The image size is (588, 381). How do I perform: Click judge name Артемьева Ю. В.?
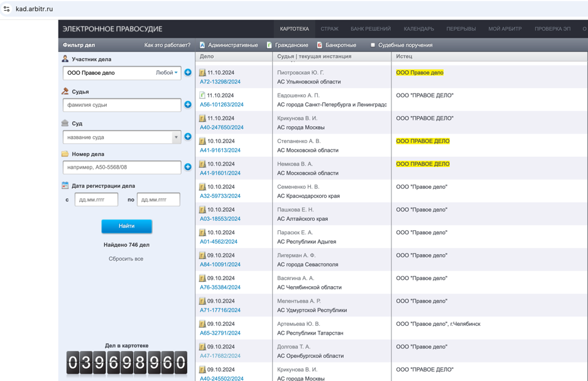pos(298,324)
